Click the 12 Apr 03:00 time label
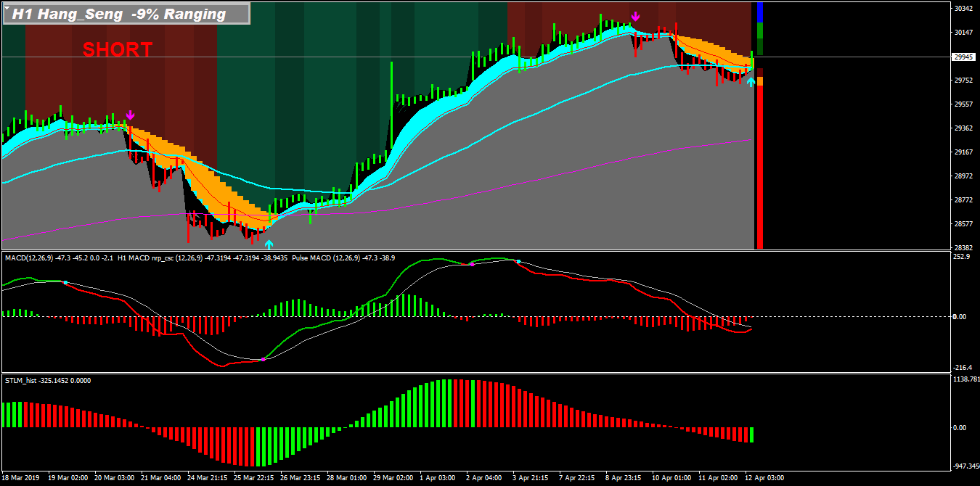 pos(764,478)
